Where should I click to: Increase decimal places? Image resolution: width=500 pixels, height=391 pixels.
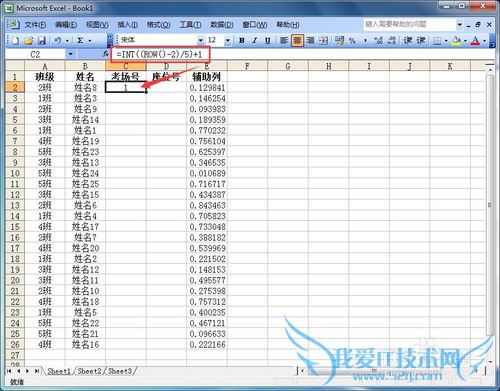tap(378, 40)
